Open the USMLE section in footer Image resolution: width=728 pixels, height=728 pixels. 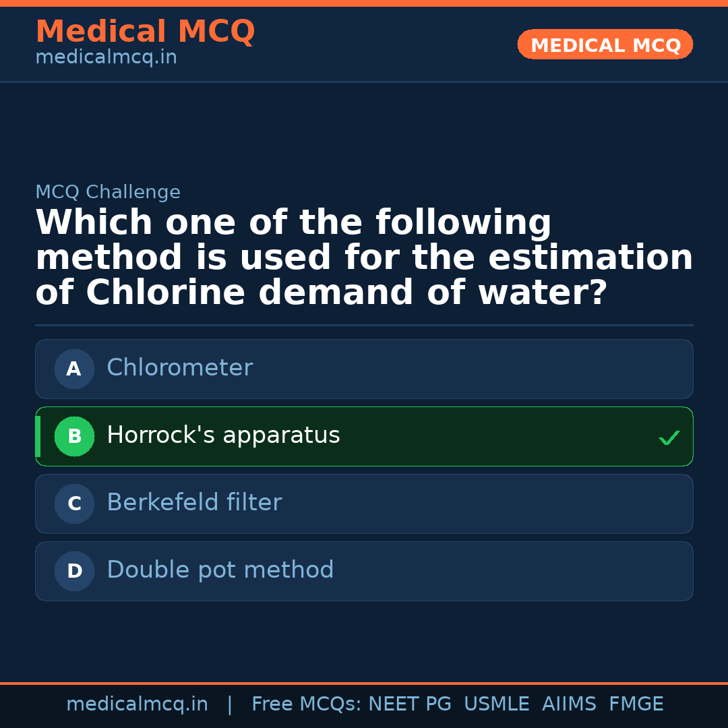click(497, 703)
